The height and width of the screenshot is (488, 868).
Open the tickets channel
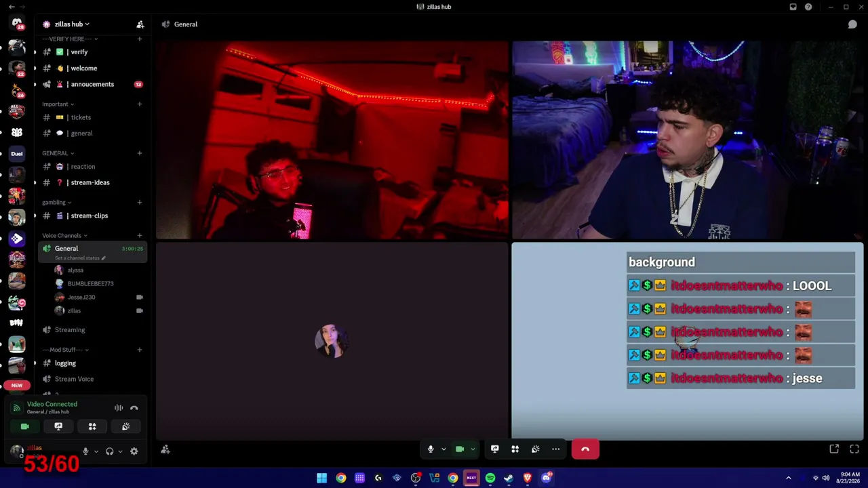[92, 117]
